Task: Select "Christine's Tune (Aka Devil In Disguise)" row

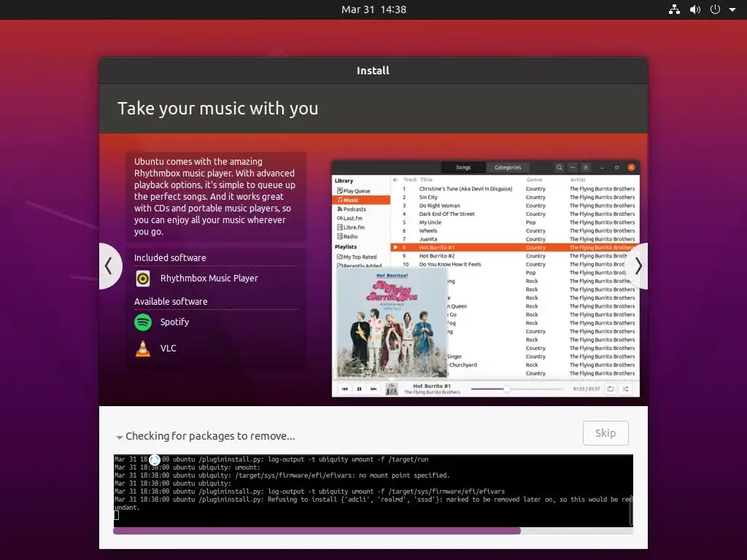Action: click(515, 189)
